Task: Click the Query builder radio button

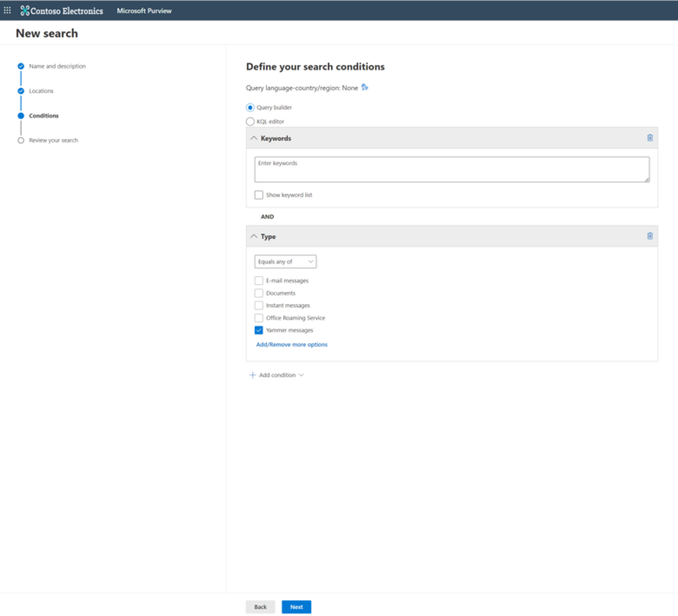Action: click(250, 107)
